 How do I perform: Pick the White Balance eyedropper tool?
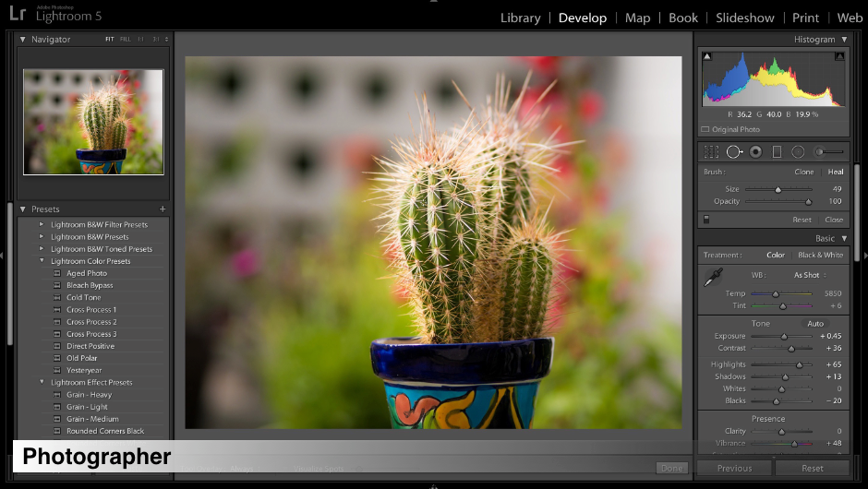click(x=713, y=277)
